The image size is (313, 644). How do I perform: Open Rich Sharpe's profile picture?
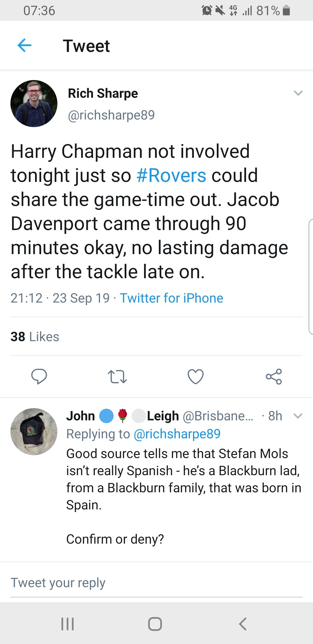pyautogui.click(x=34, y=104)
